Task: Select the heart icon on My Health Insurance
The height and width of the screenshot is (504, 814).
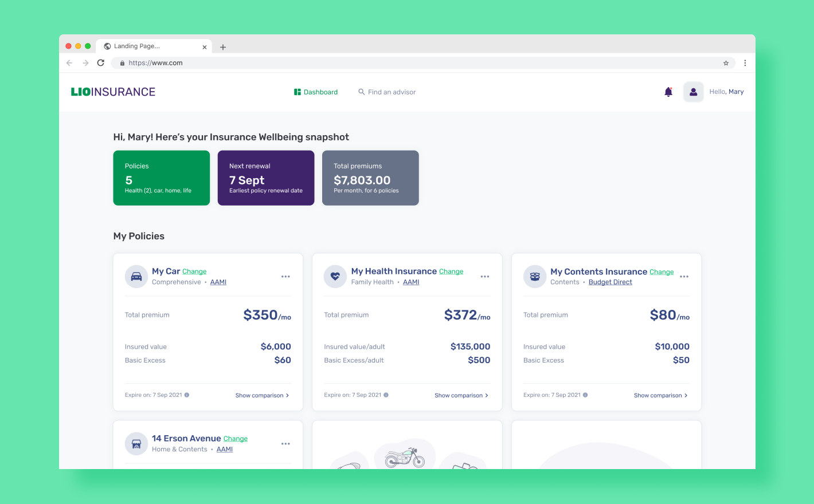Action: (335, 276)
